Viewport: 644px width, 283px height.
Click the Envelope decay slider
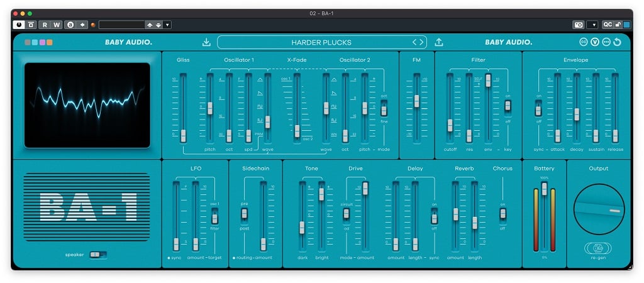click(x=577, y=114)
